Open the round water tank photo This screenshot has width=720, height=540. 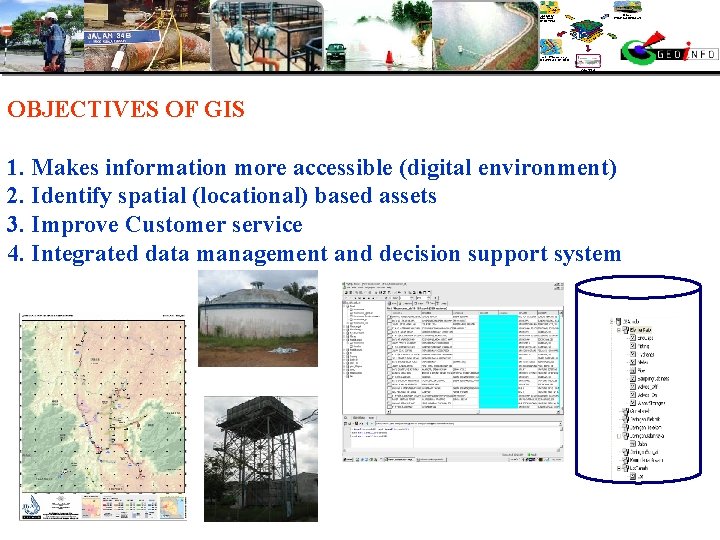tap(258, 318)
